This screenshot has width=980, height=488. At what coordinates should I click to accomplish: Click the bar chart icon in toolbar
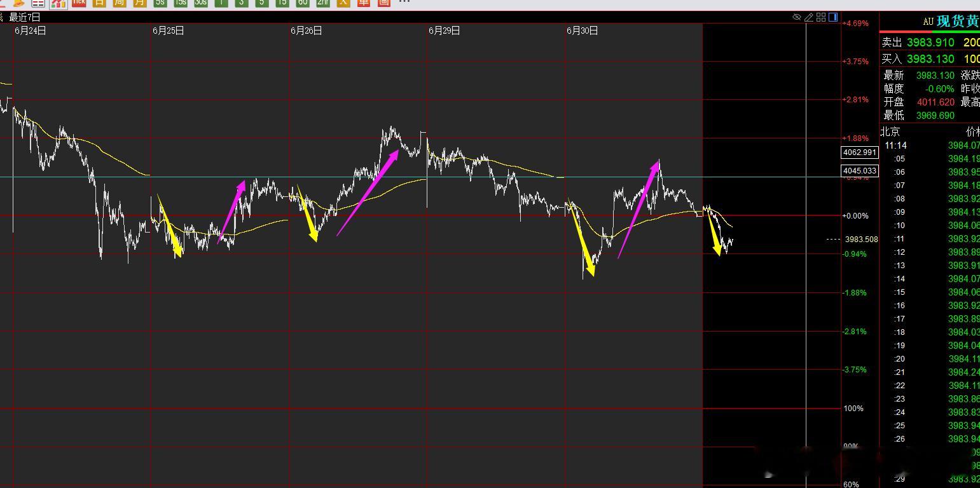[x=59, y=3]
